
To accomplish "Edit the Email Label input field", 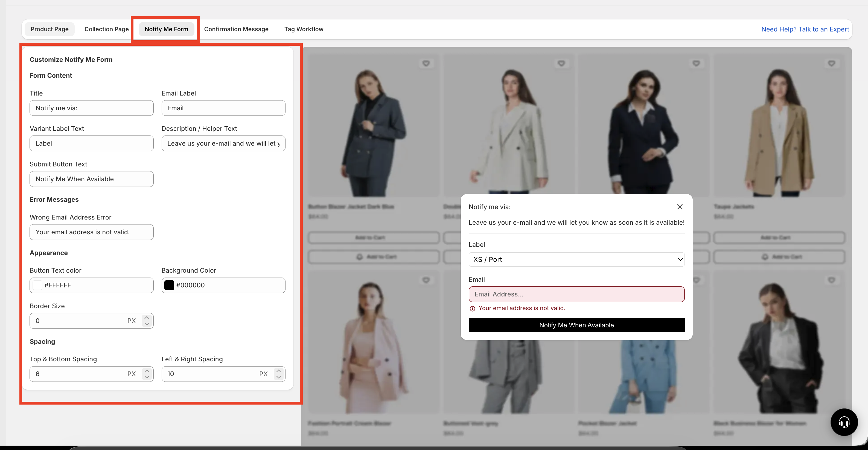I will click(223, 108).
